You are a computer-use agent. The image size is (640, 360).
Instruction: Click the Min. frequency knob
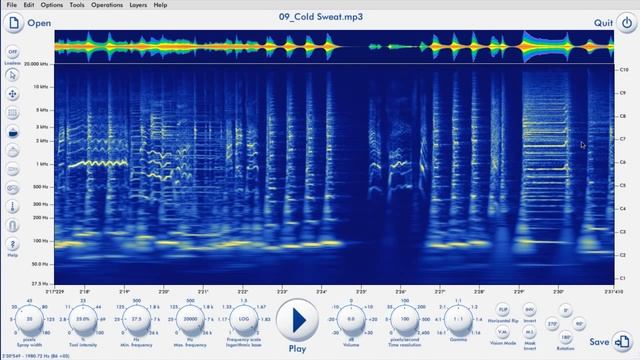pyautogui.click(x=137, y=319)
